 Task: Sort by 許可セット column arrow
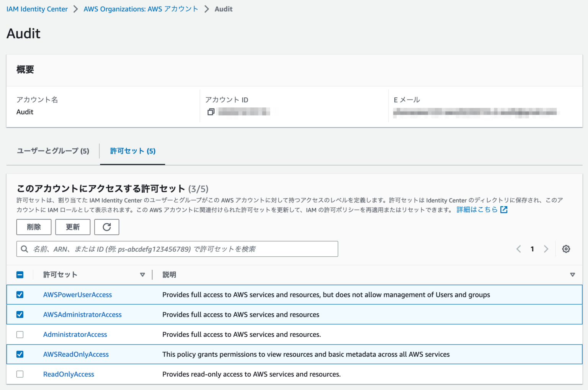pyautogui.click(x=142, y=275)
